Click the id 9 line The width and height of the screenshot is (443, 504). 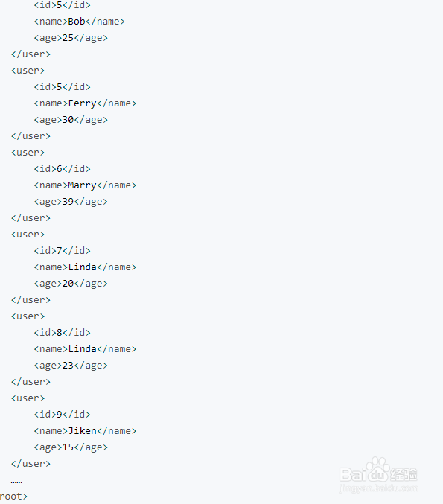[x=63, y=415]
